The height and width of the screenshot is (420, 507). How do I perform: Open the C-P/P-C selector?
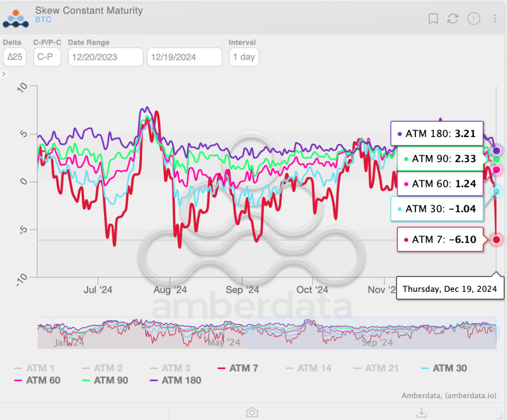point(47,57)
